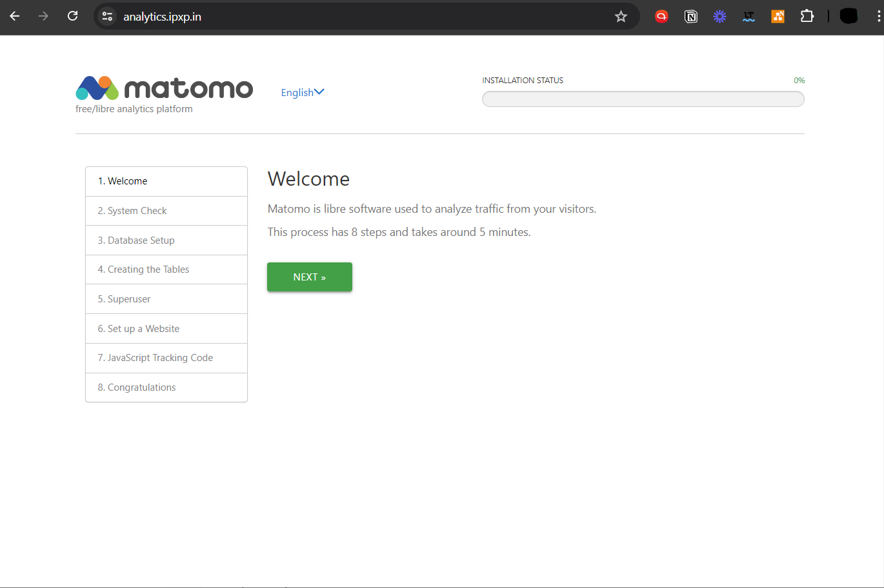
Task: Click the installation status progress bar
Action: [x=643, y=99]
